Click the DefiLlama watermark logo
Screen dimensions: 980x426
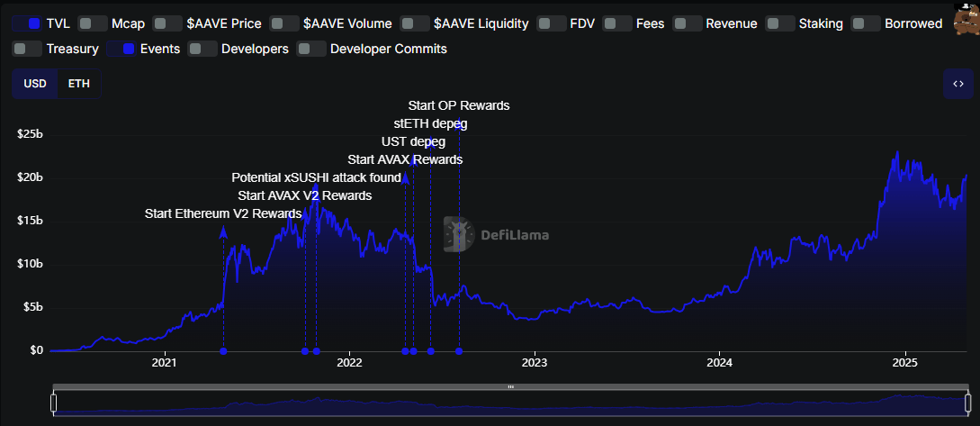coord(497,235)
